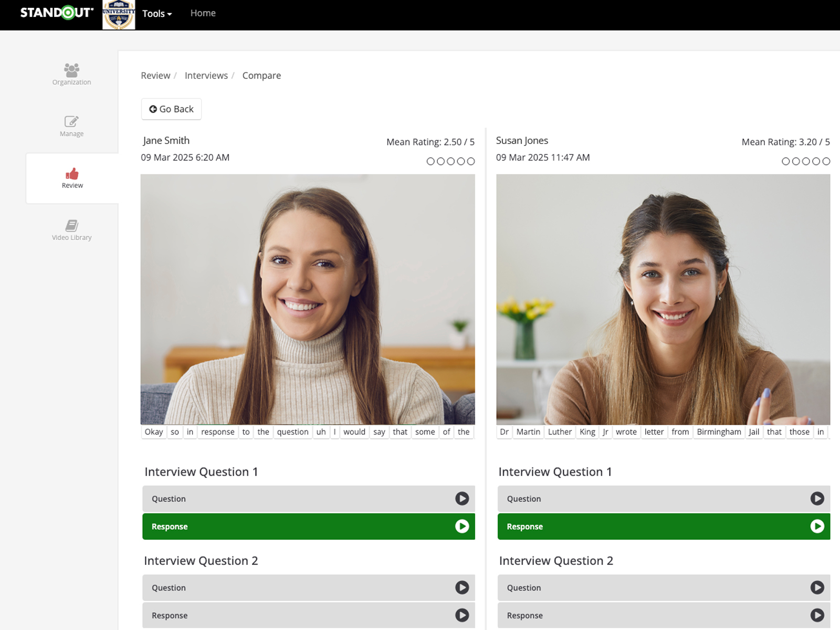This screenshot has width=840, height=630.
Task: Jump to transcript word "Birmingham" for Susan
Action: [x=719, y=432]
